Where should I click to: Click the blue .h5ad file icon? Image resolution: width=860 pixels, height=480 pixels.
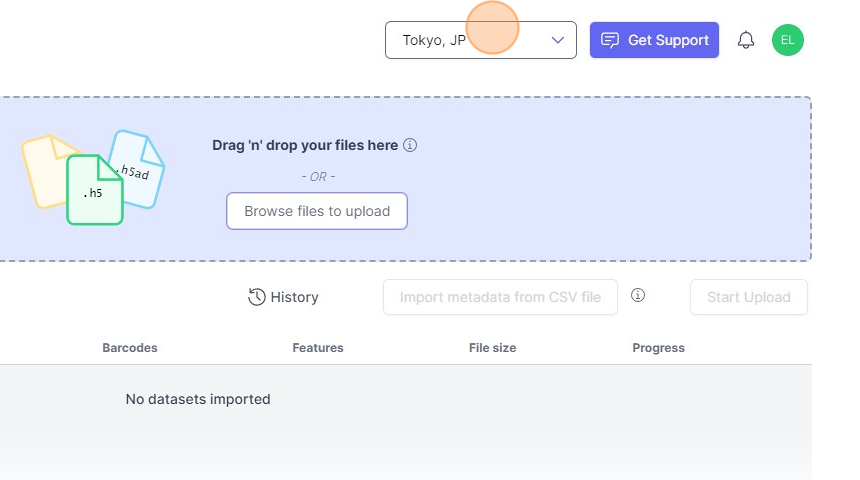point(138,168)
